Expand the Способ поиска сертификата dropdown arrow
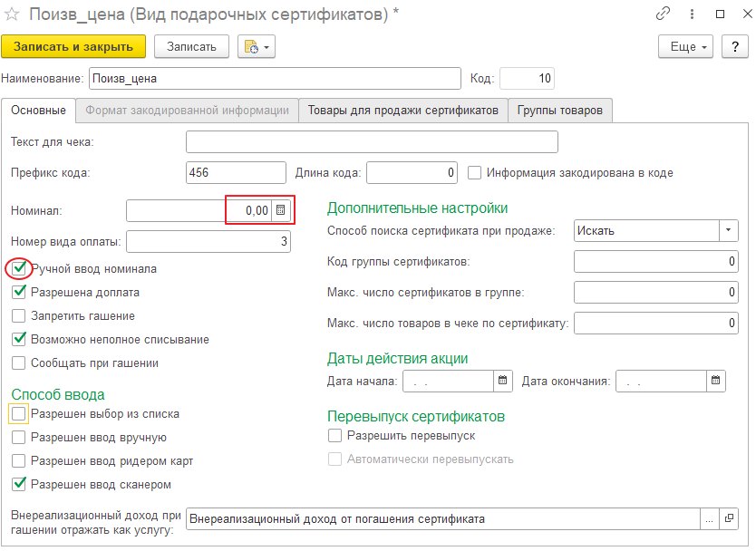The image size is (756, 551). pyautogui.click(x=729, y=230)
